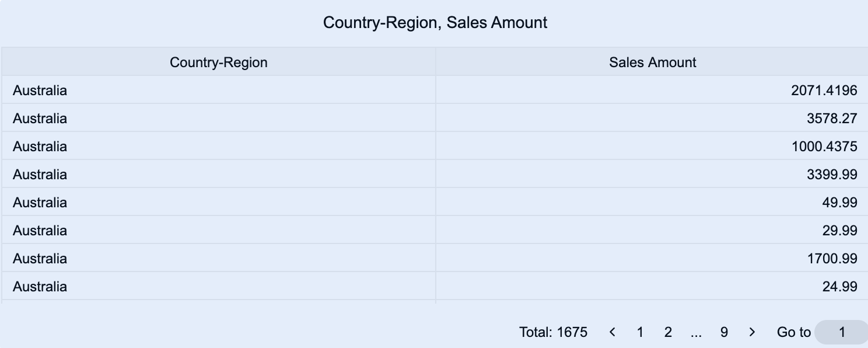Click the Total: 1675 record count
The image size is (868, 348).
coord(553,332)
